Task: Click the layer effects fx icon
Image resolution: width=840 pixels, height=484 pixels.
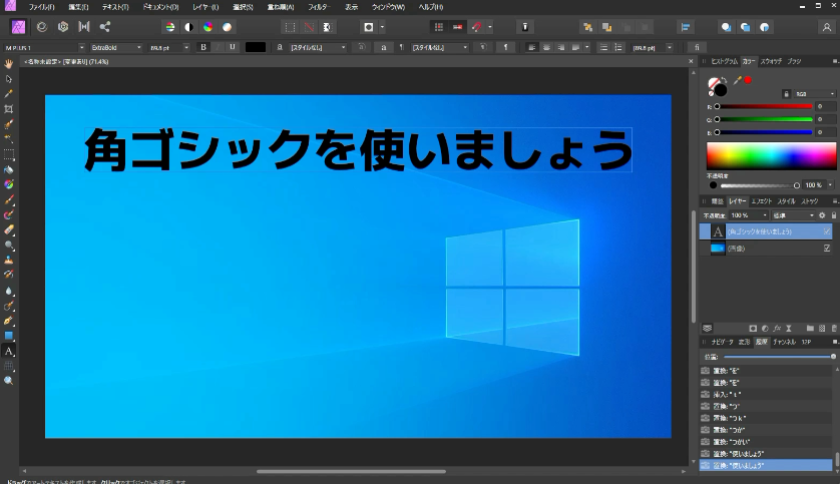Action: tap(777, 328)
